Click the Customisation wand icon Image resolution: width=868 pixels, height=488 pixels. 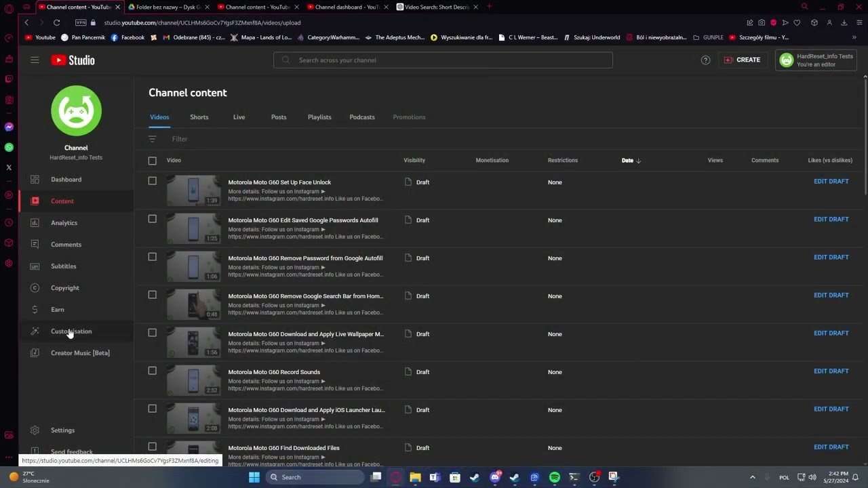pyautogui.click(x=35, y=331)
